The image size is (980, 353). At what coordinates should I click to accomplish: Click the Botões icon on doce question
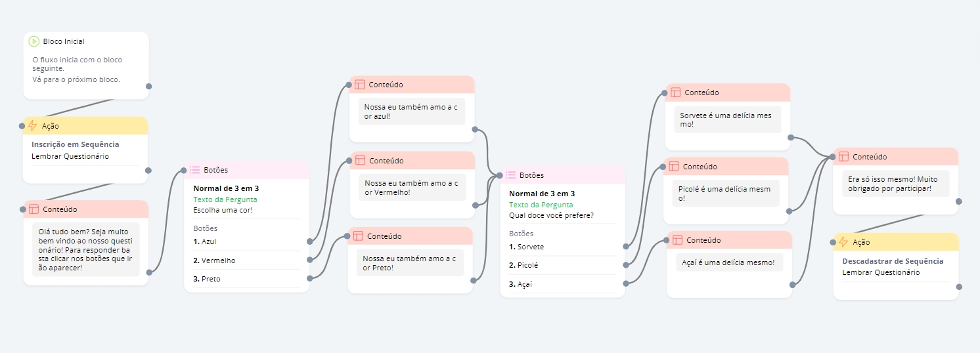pyautogui.click(x=510, y=175)
